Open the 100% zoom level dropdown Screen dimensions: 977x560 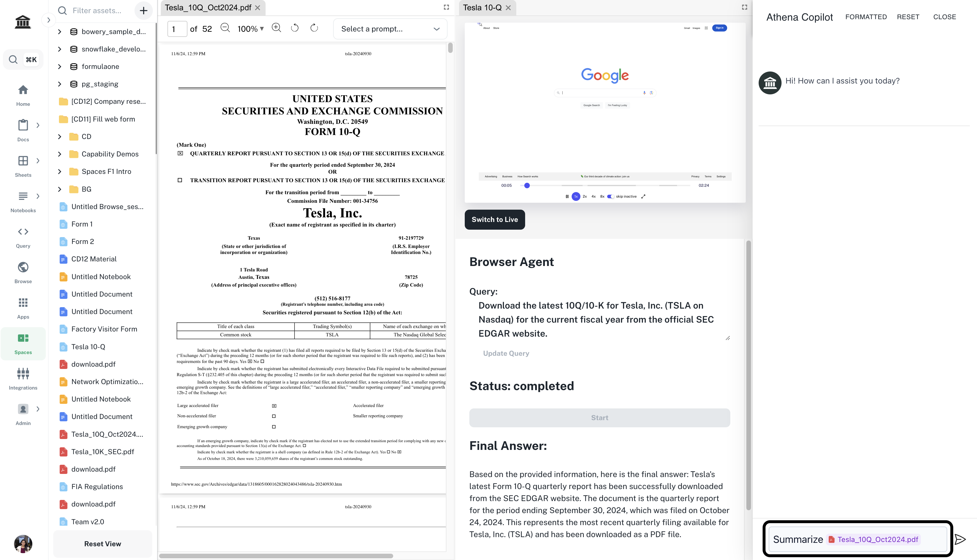250,29
